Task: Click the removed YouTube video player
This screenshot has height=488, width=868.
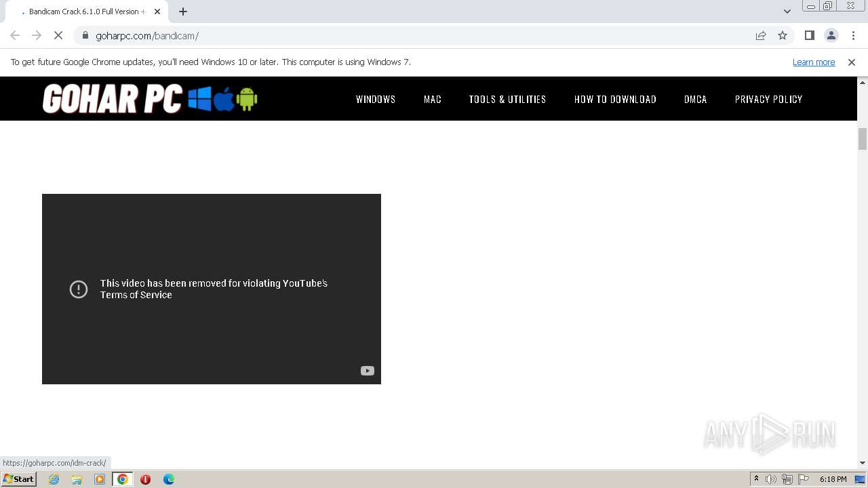Action: click(x=212, y=289)
